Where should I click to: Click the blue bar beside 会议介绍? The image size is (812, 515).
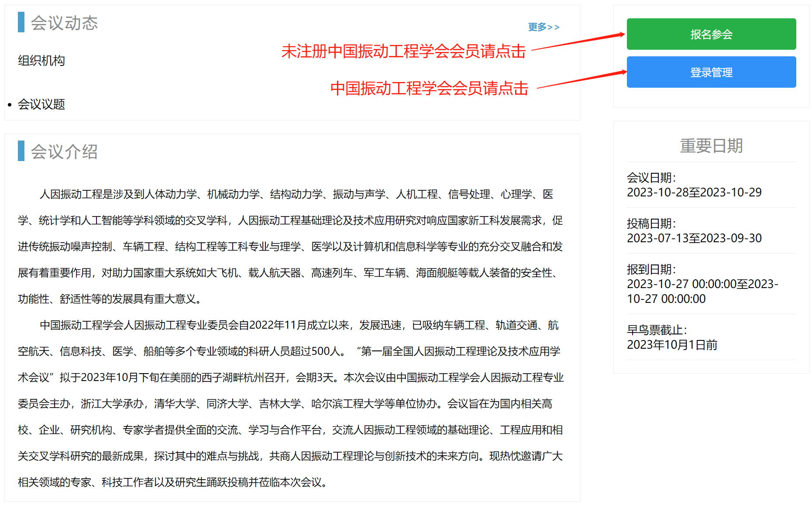[21, 151]
